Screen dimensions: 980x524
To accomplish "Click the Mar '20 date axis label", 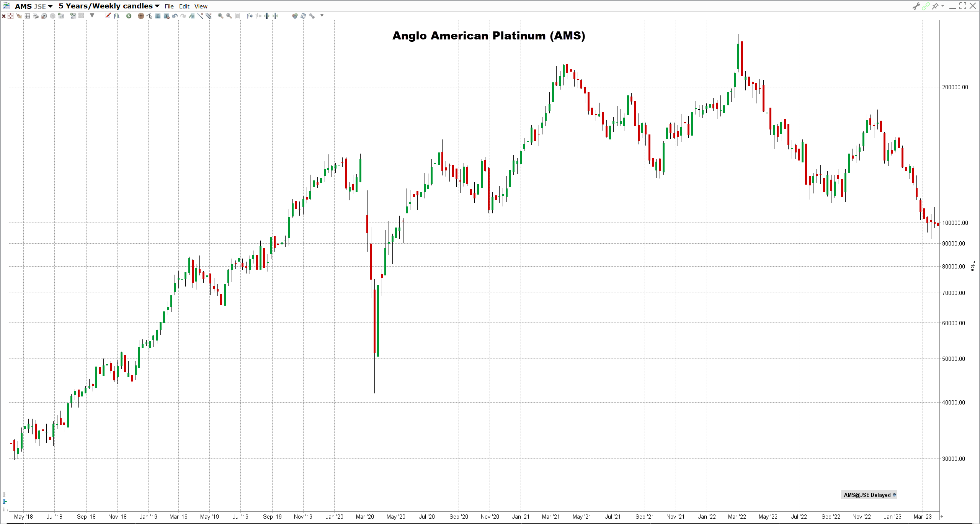I will tap(365, 517).
